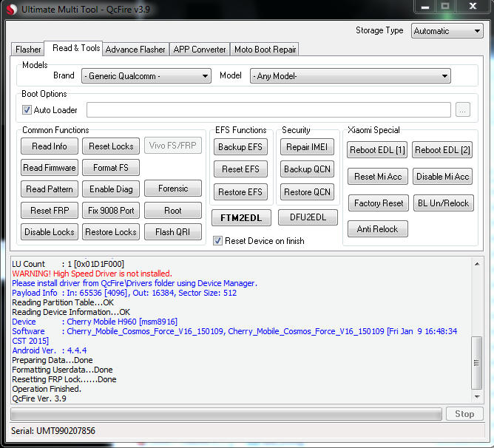
Task: Toggle Reset Device on finish checkbox
Action: coord(217,240)
